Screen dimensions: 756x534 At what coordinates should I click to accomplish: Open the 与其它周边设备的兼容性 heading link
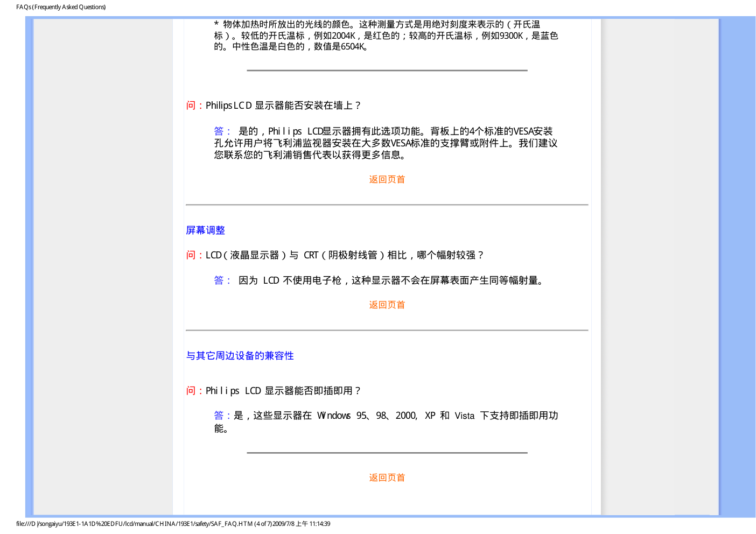point(240,356)
